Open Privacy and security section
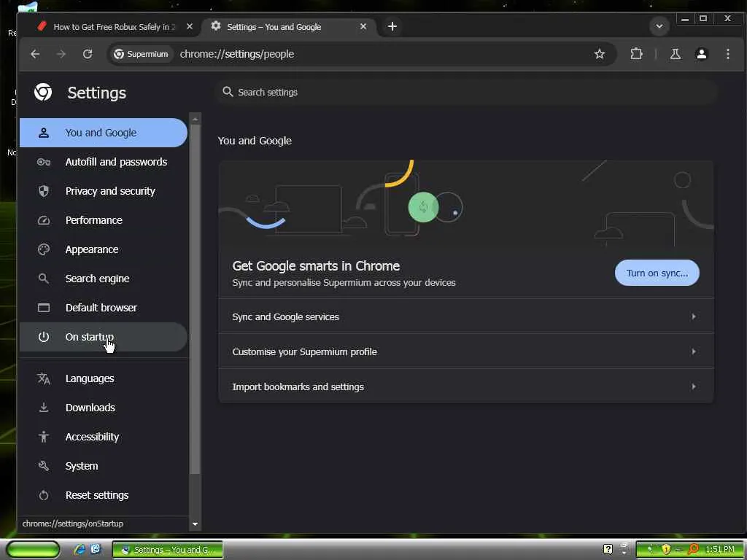The width and height of the screenshot is (747, 560). coord(104,191)
